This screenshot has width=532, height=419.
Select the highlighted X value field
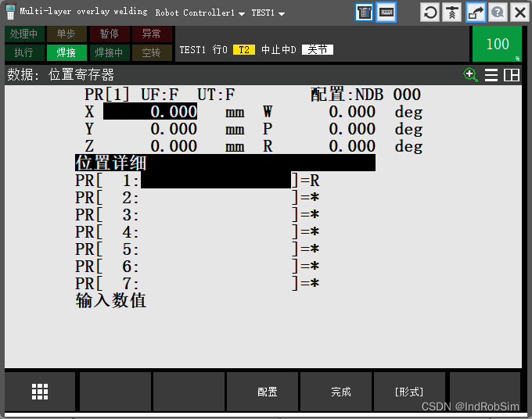pyautogui.click(x=150, y=112)
